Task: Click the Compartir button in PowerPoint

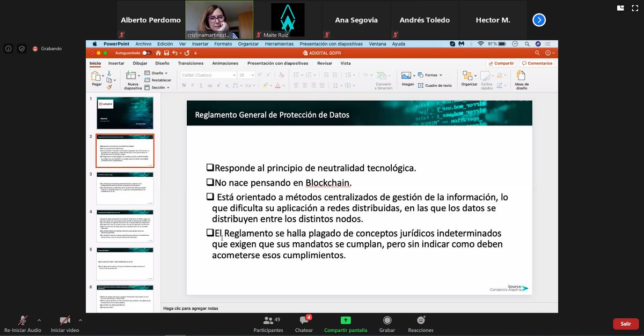Action: (x=501, y=63)
